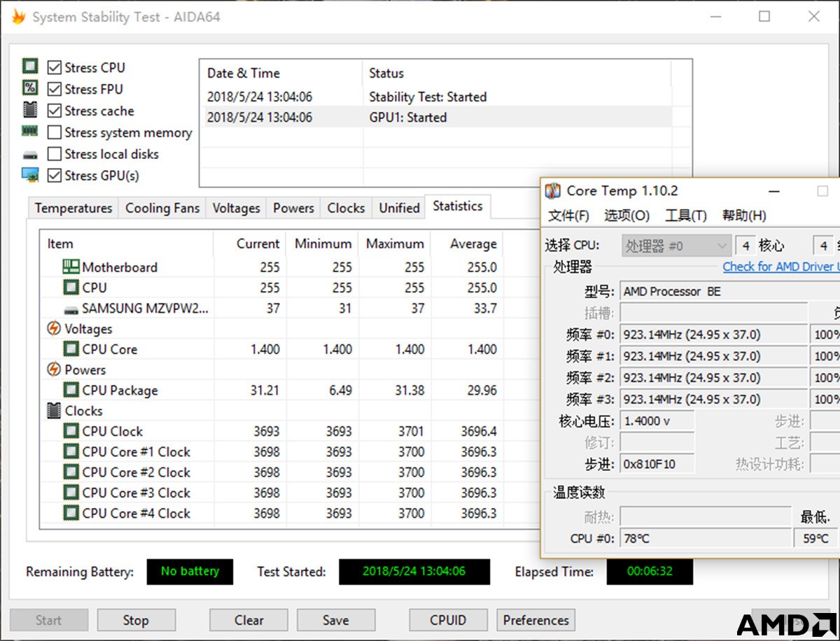Viewport: 840px width, 641px height.
Task: Click the 核心电压 1.4000 v field
Action: click(x=657, y=421)
